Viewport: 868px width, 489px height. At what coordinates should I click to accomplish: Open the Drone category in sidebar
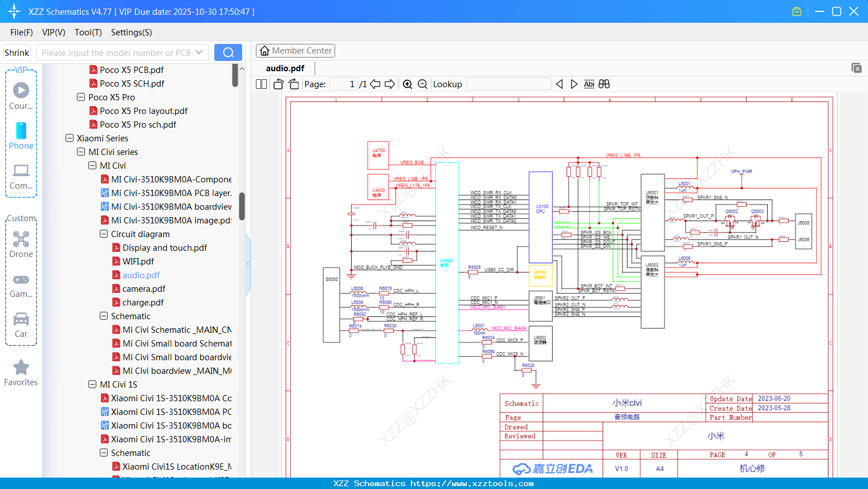point(21,244)
